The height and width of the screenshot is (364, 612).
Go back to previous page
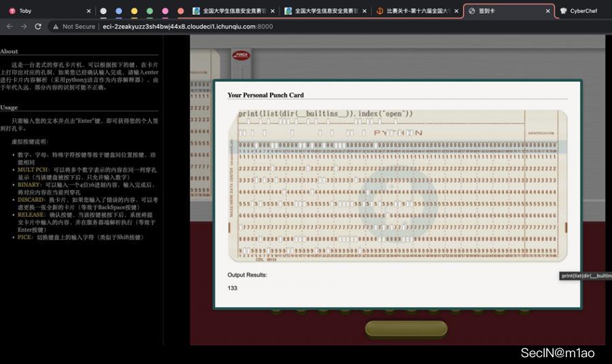point(10,26)
